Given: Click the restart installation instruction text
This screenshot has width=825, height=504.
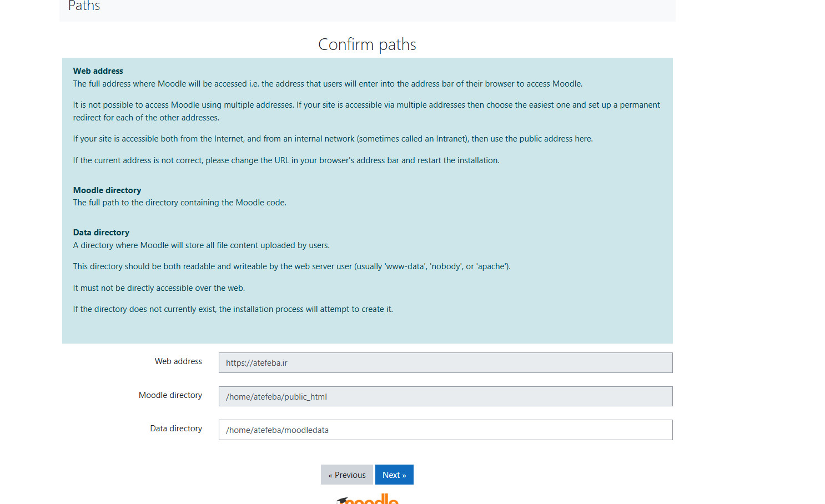Looking at the screenshot, I should (286, 160).
